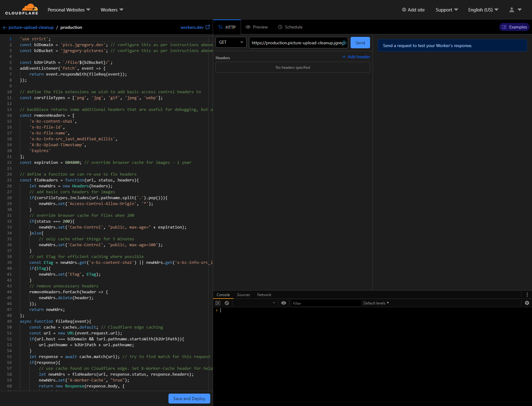Click the Add header link
Image resolution: width=532 pixels, height=406 pixels.
(356, 57)
